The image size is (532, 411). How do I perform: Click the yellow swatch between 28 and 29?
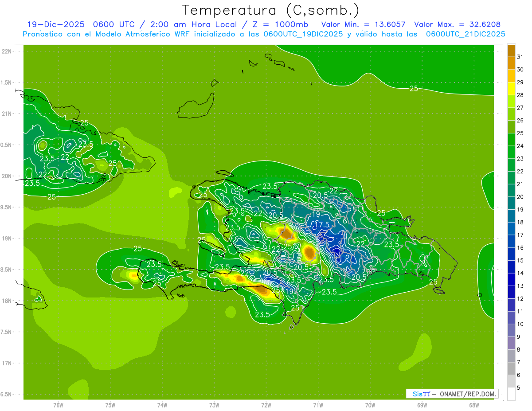pos(511,89)
